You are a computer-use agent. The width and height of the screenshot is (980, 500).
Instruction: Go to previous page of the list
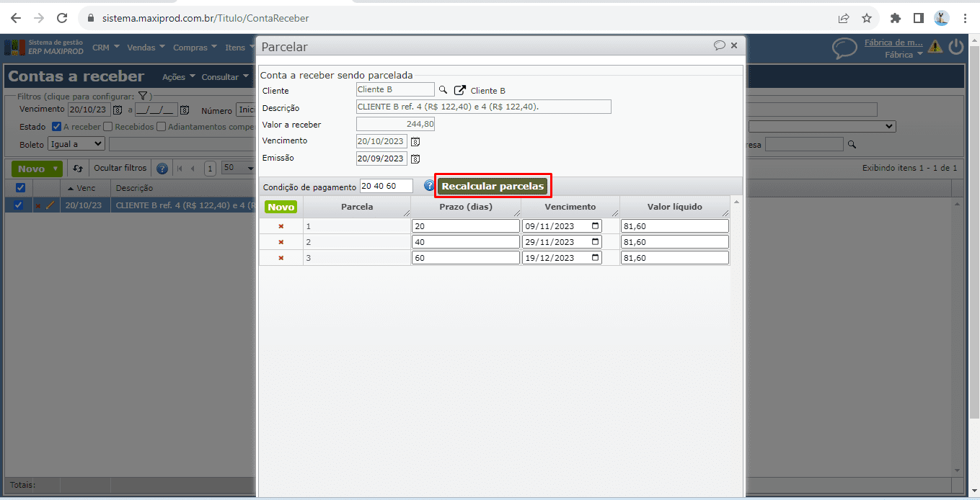193,169
